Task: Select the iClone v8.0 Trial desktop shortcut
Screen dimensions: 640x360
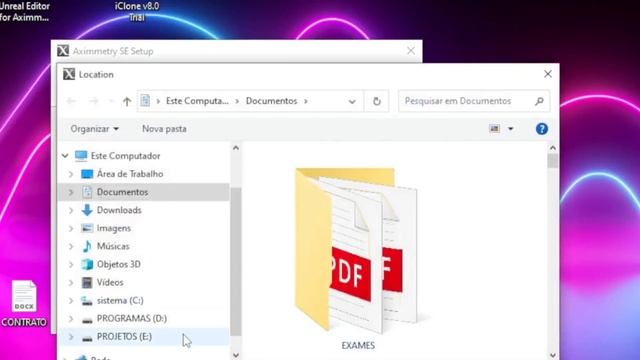Action: click(137, 11)
